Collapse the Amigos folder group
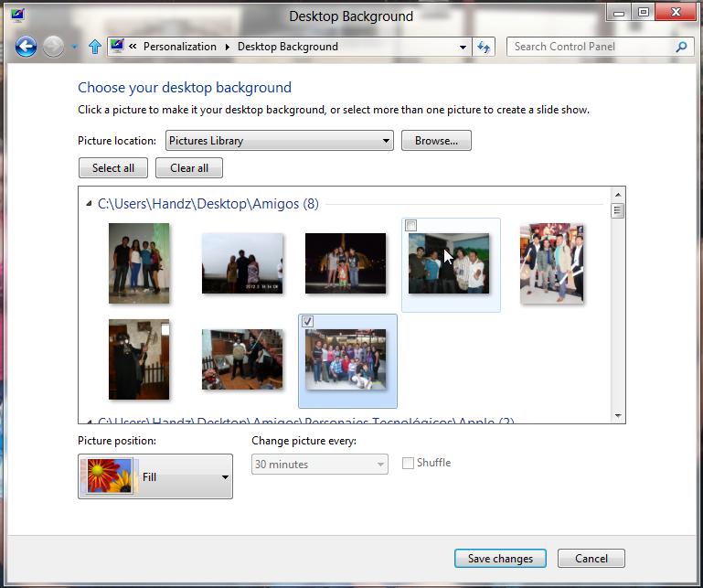 click(x=89, y=204)
